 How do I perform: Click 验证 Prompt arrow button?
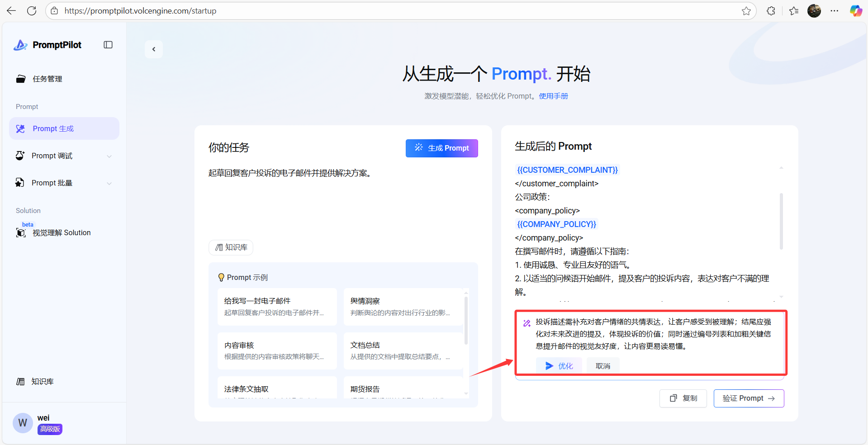point(749,398)
